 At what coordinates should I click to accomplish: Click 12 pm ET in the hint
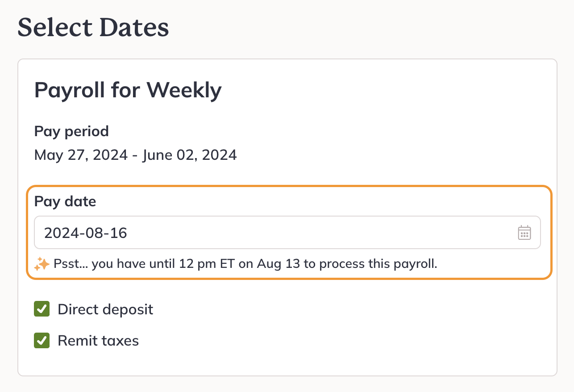[204, 264]
